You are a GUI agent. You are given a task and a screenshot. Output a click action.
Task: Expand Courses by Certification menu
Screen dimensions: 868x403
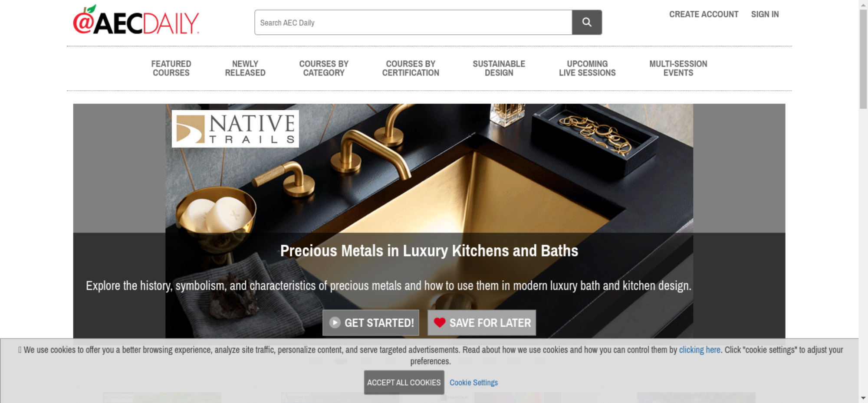(411, 68)
